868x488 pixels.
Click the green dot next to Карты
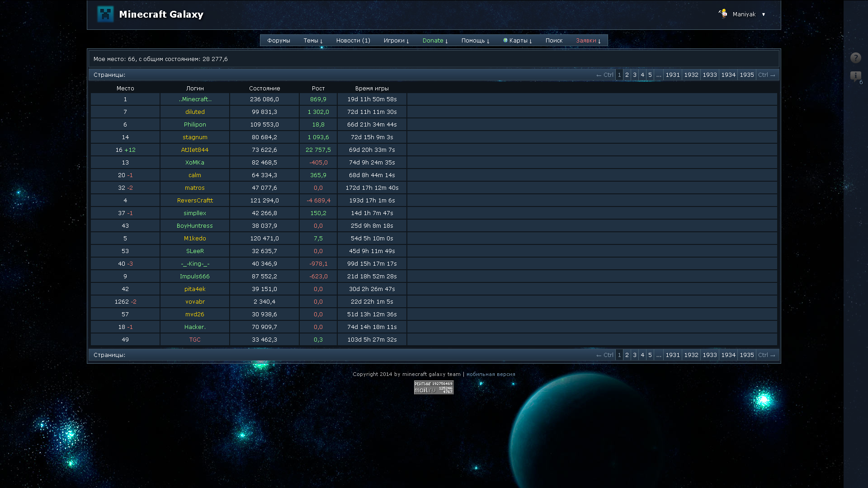click(x=505, y=40)
